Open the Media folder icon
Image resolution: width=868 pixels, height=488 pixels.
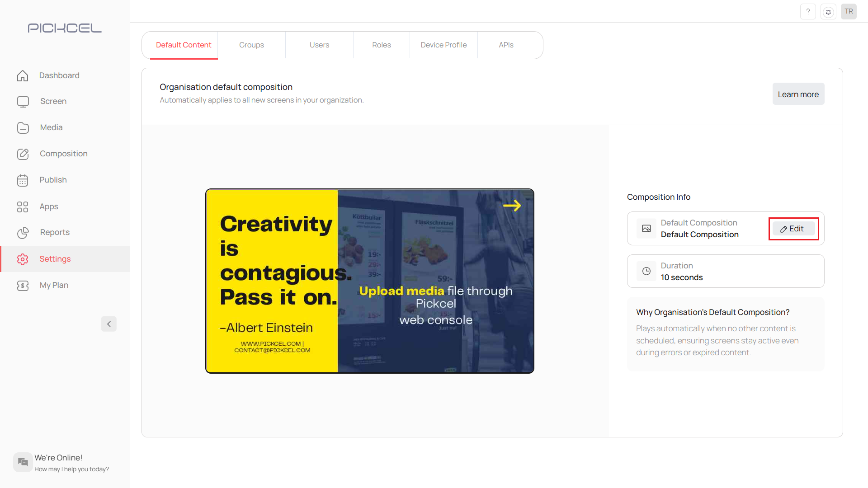click(23, 128)
